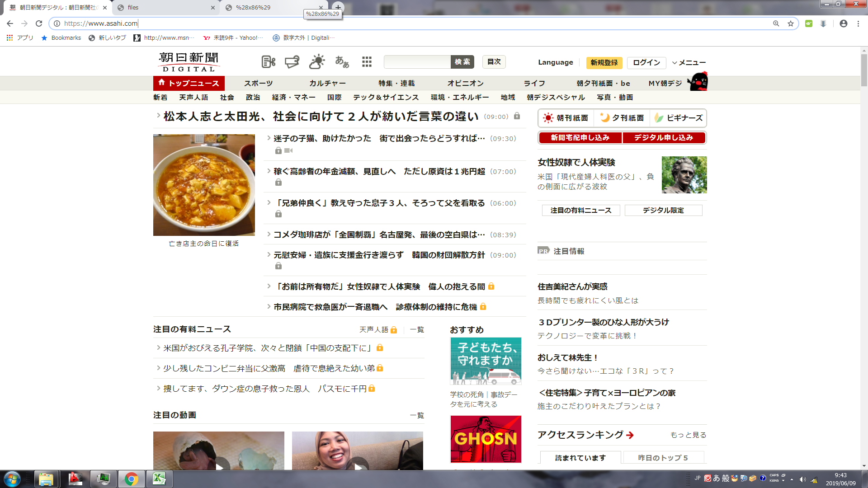This screenshot has height=488, width=868.
Task: Go back with browser back arrow
Action: click(x=10, y=23)
